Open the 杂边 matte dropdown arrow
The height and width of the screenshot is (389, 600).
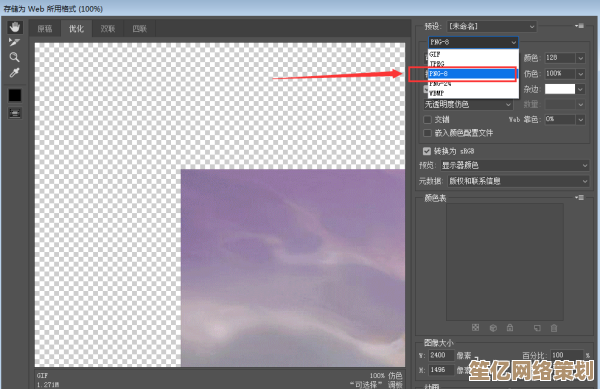point(581,89)
